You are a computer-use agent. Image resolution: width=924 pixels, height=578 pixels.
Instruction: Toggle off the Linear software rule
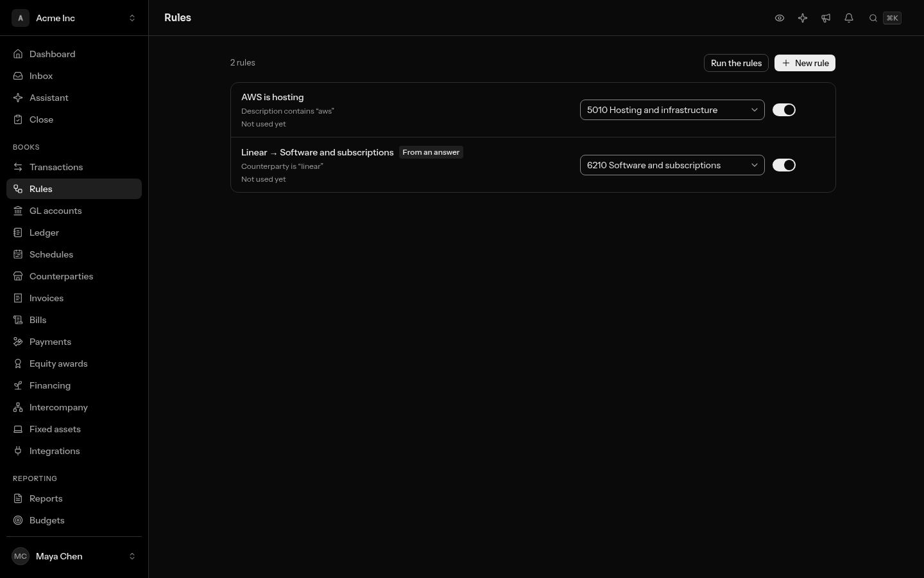[x=784, y=165]
